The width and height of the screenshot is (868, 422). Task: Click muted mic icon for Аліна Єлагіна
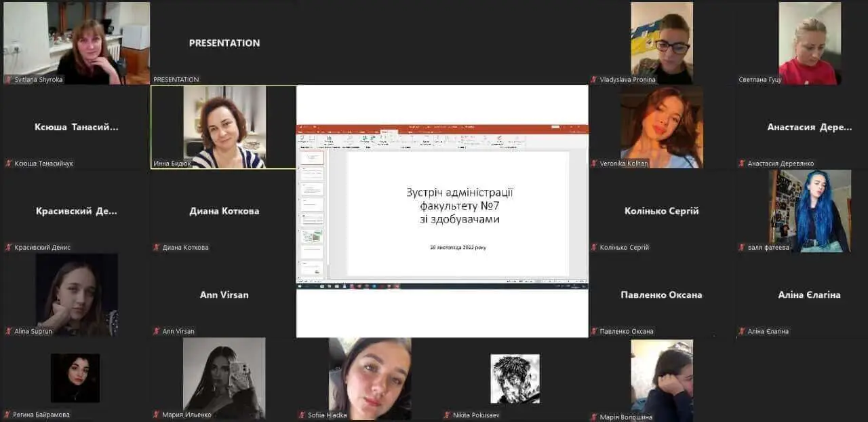tap(742, 332)
